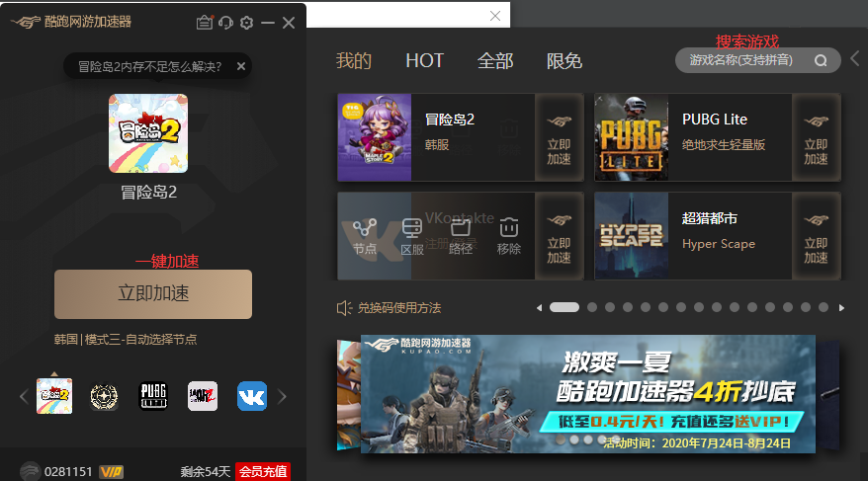Select the round emblem game icon
Image resolution: width=868 pixels, height=481 pixels.
coord(104,396)
